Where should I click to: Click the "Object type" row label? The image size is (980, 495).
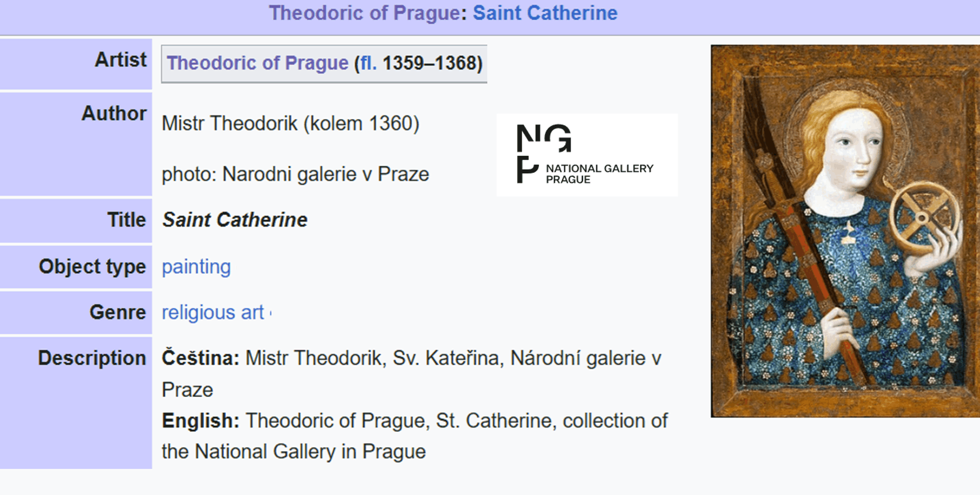(x=92, y=267)
